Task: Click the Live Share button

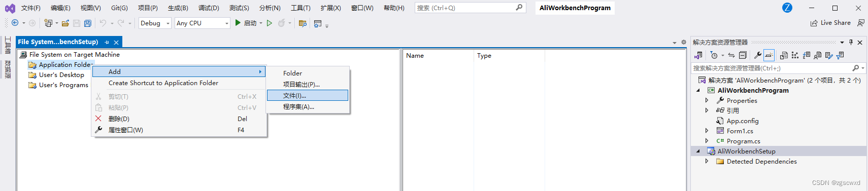Action: coord(830,23)
